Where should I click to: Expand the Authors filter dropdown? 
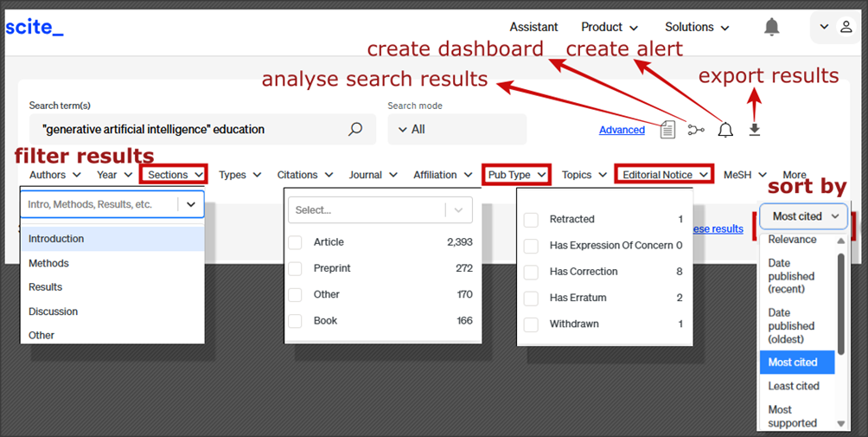(x=55, y=175)
